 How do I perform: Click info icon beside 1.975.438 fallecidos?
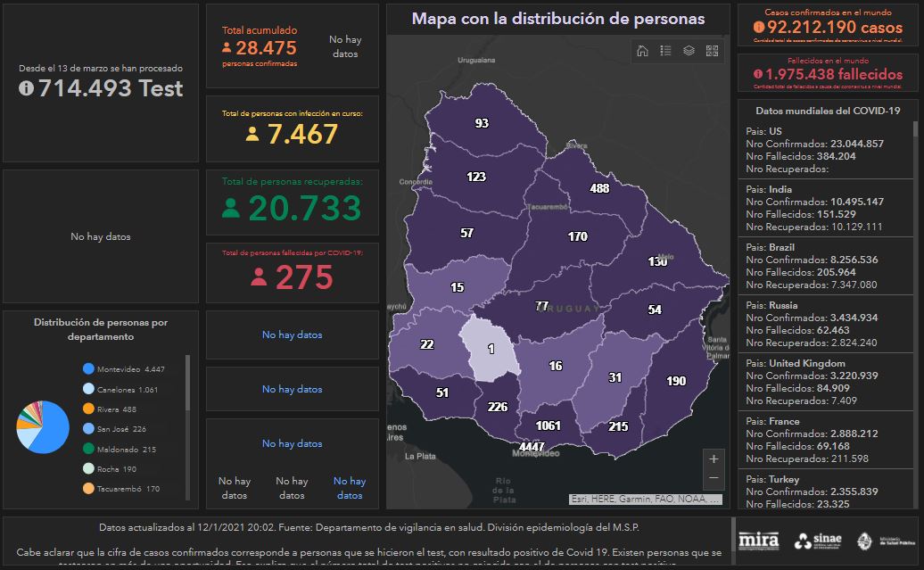pos(759,75)
